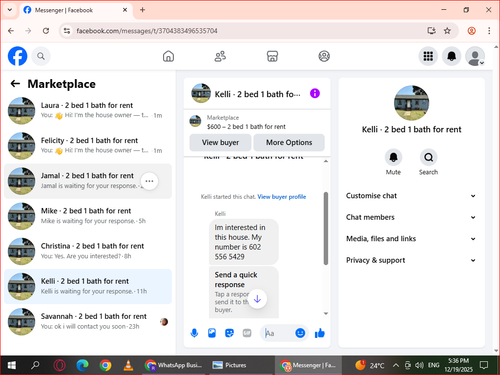Open the browser tab search dropdown
This screenshot has height=375, width=500.
pos(10,10)
